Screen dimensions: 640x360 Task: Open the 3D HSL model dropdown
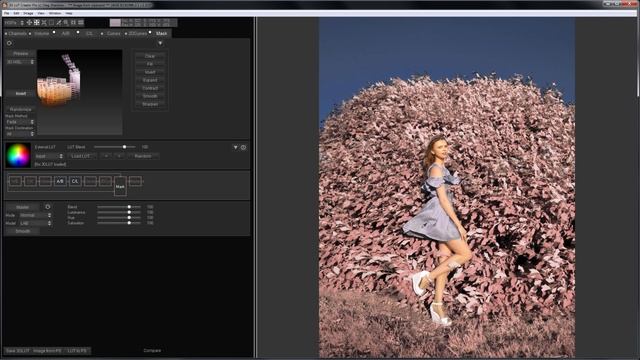point(20,62)
